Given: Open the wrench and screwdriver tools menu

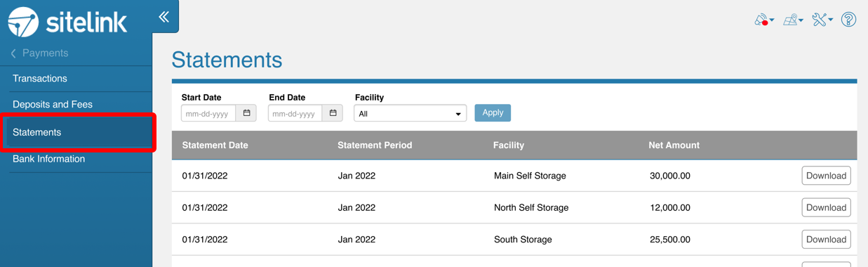Looking at the screenshot, I should tap(822, 20).
